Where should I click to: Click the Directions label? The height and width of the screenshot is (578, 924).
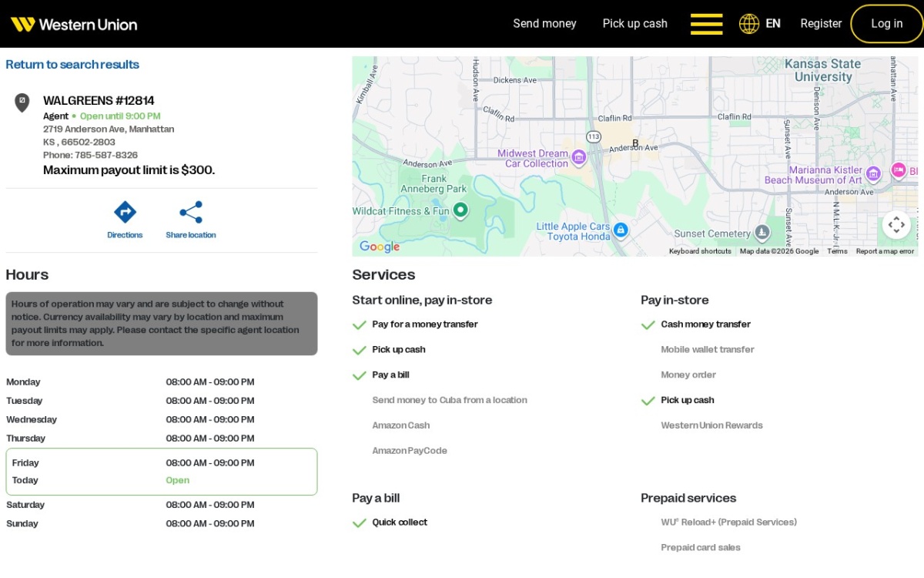(x=125, y=235)
